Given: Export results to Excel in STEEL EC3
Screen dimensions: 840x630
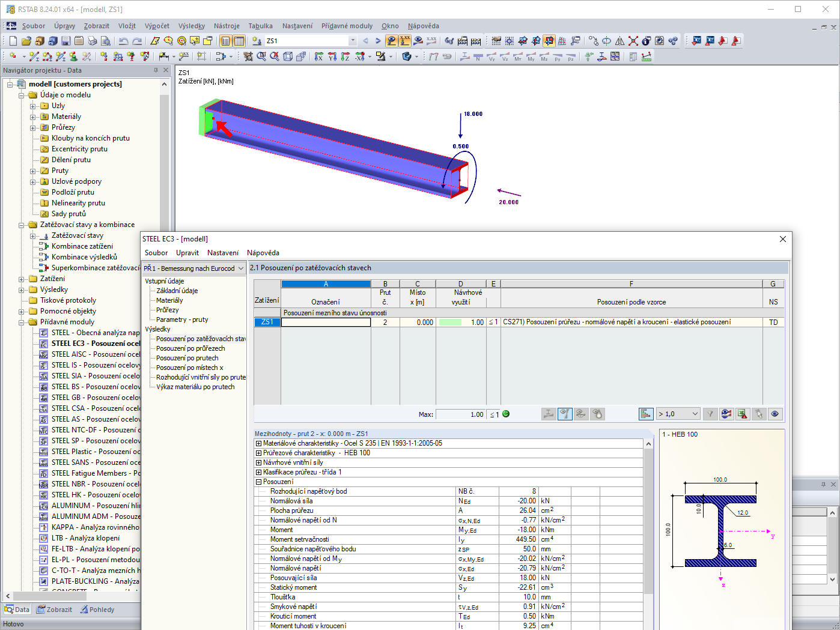Looking at the screenshot, I should 743,414.
